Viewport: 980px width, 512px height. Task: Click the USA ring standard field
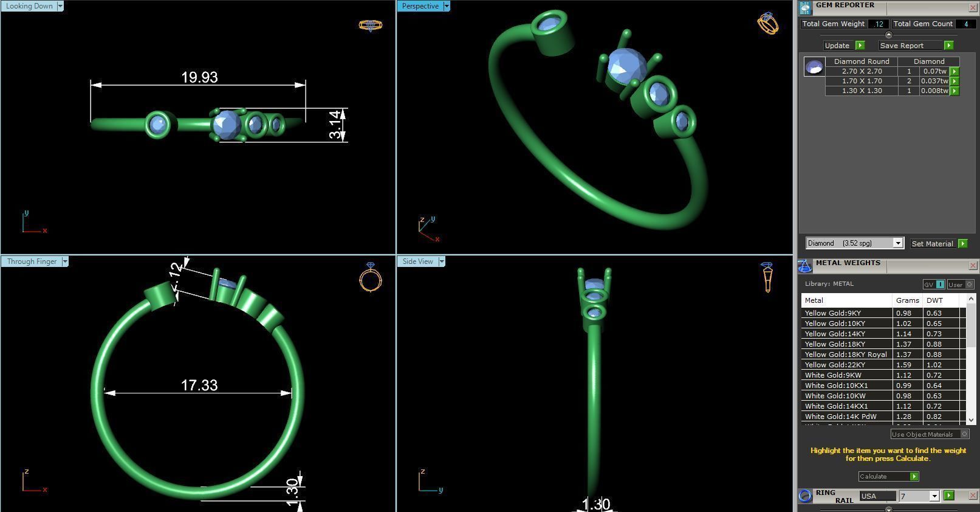click(x=877, y=496)
